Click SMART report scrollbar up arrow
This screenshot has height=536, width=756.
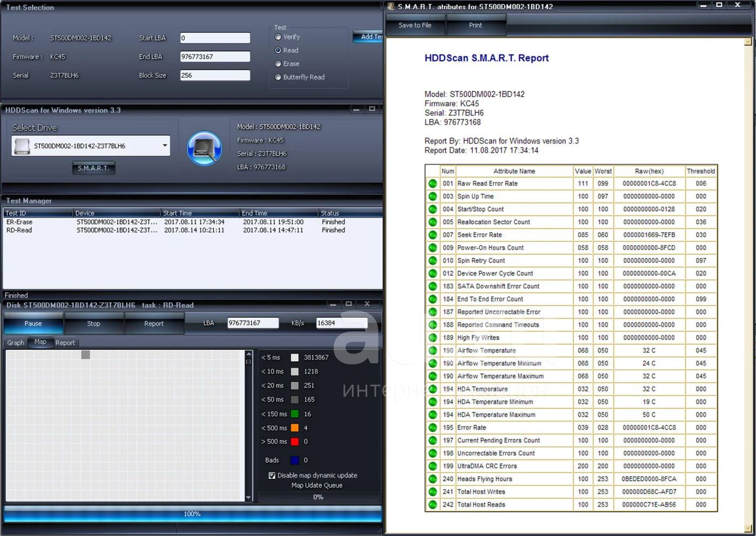click(748, 42)
